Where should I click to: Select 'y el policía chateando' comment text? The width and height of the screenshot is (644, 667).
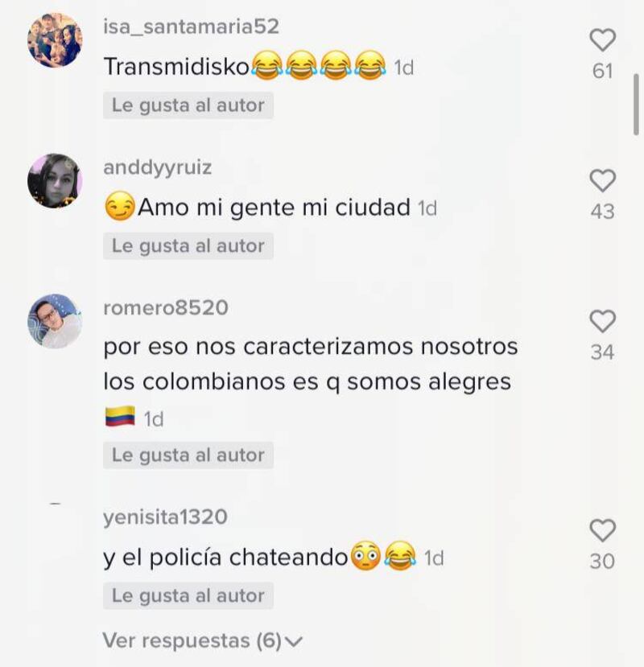tap(225, 558)
